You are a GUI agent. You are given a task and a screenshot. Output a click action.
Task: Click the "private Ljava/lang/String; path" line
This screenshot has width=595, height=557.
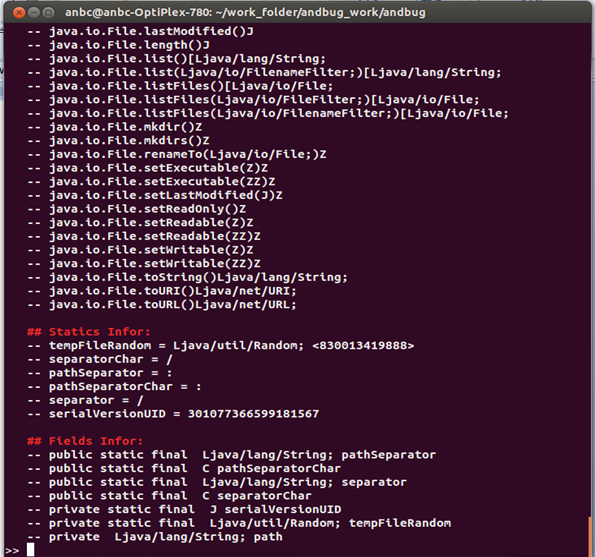click(x=155, y=537)
